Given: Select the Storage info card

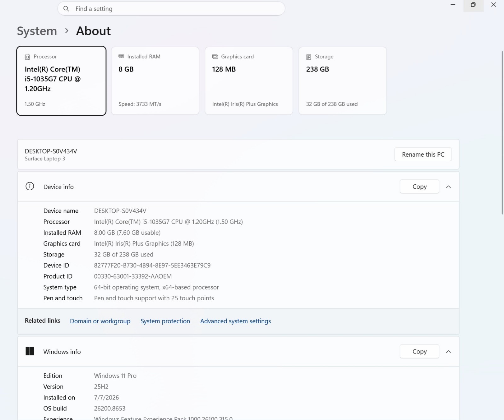Looking at the screenshot, I should point(343,81).
